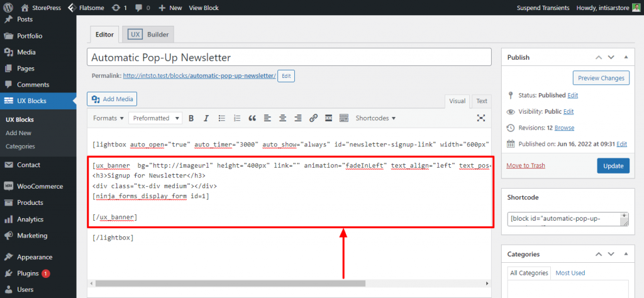Open the Flatsome admin bar menu
The width and height of the screenshot is (644, 298).
click(86, 8)
